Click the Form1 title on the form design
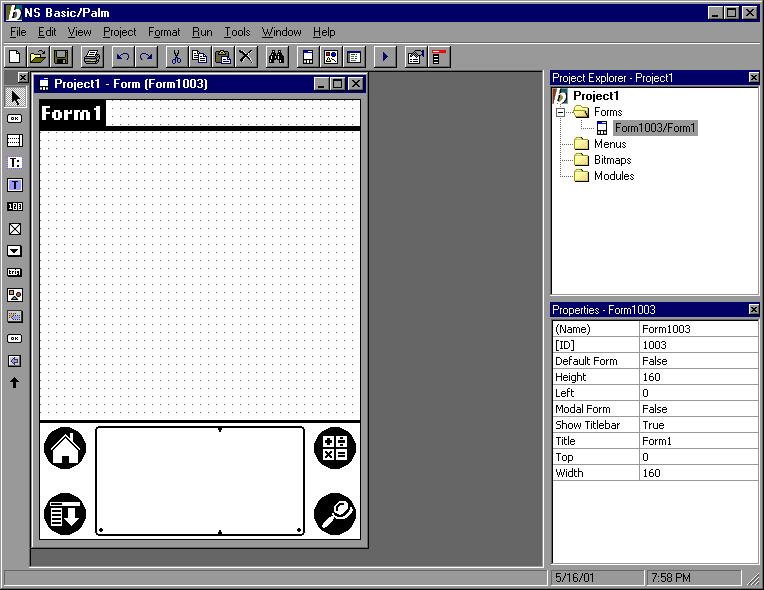 coord(72,114)
